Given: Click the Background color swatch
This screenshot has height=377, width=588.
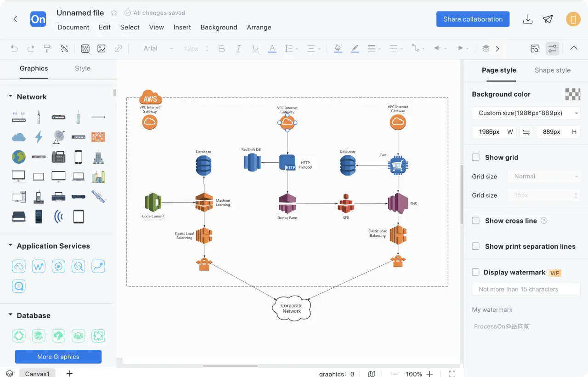Looking at the screenshot, I should (572, 94).
